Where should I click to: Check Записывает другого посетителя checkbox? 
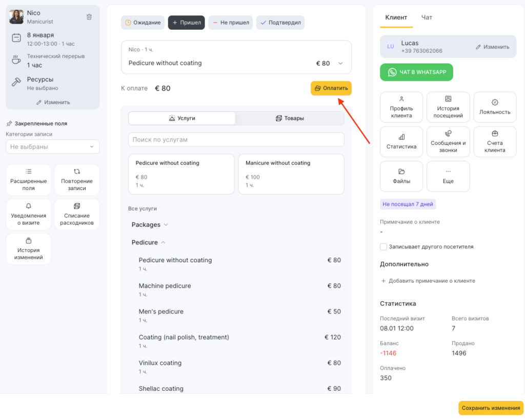click(x=383, y=247)
